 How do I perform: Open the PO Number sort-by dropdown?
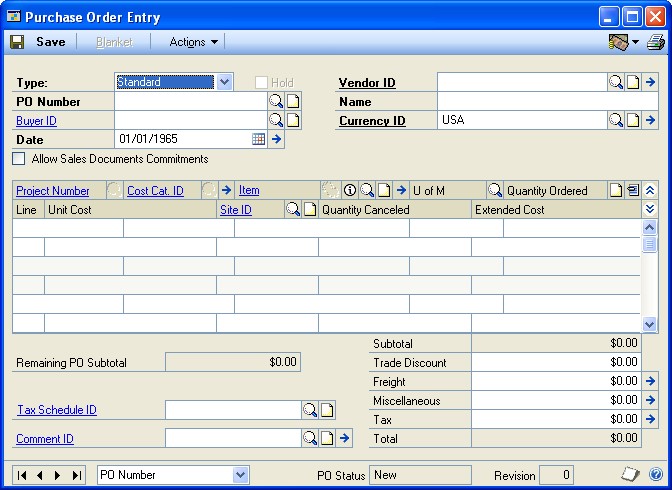(240, 475)
